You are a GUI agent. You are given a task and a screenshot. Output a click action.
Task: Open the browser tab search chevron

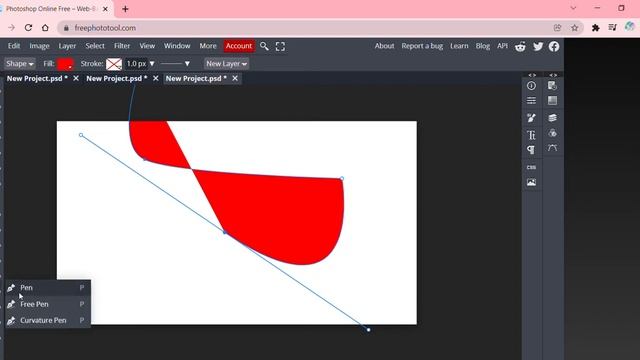tap(573, 8)
